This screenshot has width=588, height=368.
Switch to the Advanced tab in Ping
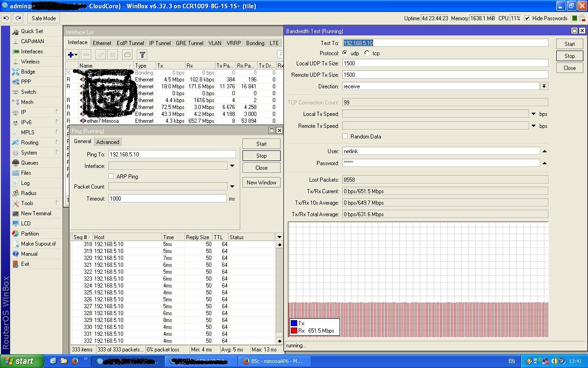click(108, 142)
